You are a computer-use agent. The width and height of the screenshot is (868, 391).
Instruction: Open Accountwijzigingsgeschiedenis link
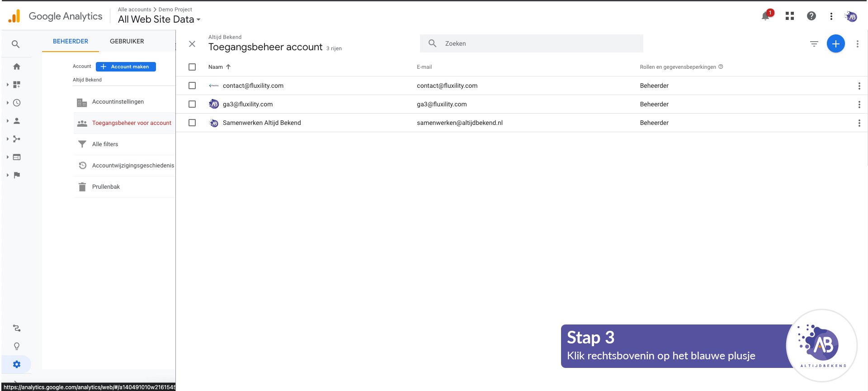[132, 166]
